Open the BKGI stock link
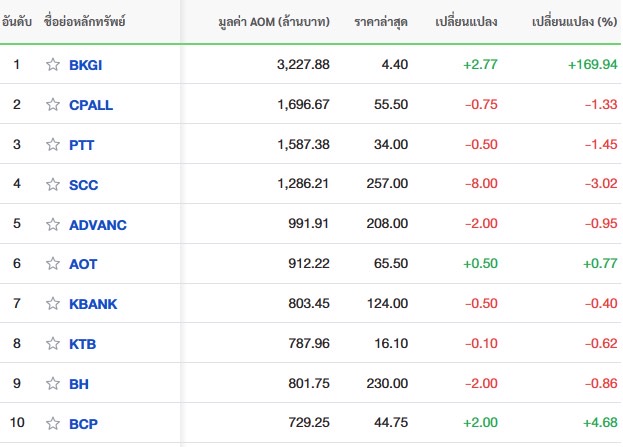 [x=85, y=65]
